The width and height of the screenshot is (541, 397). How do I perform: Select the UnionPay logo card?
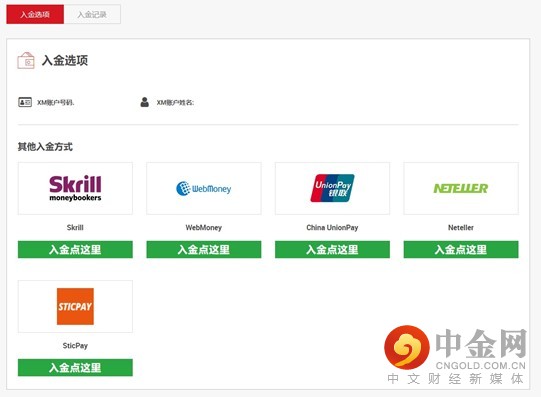click(332, 188)
